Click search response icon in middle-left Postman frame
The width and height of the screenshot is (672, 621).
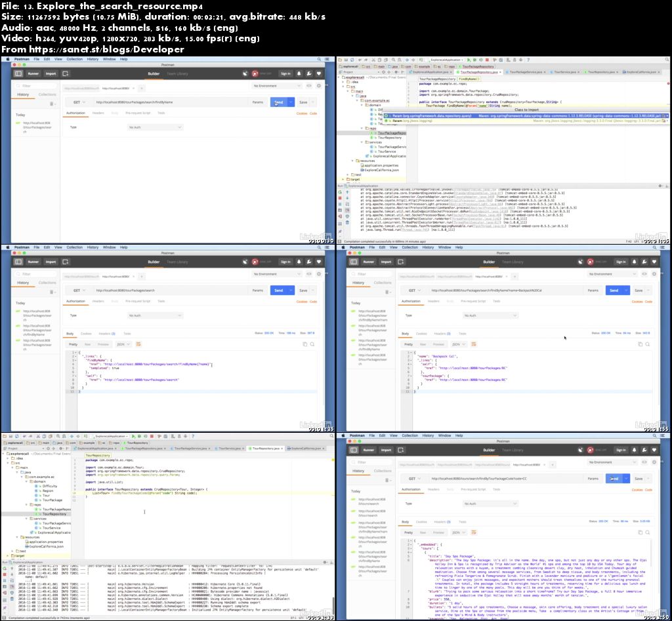[312, 344]
